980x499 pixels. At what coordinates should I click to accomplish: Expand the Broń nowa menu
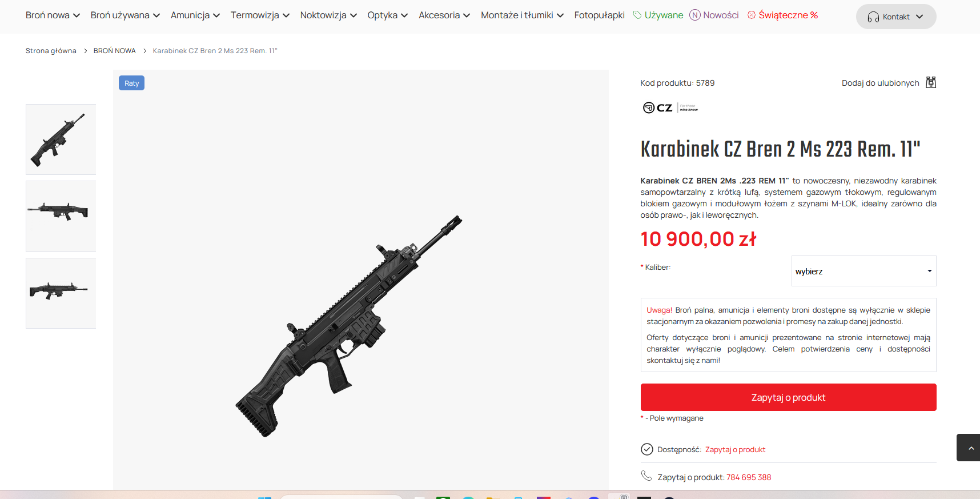[x=53, y=15]
